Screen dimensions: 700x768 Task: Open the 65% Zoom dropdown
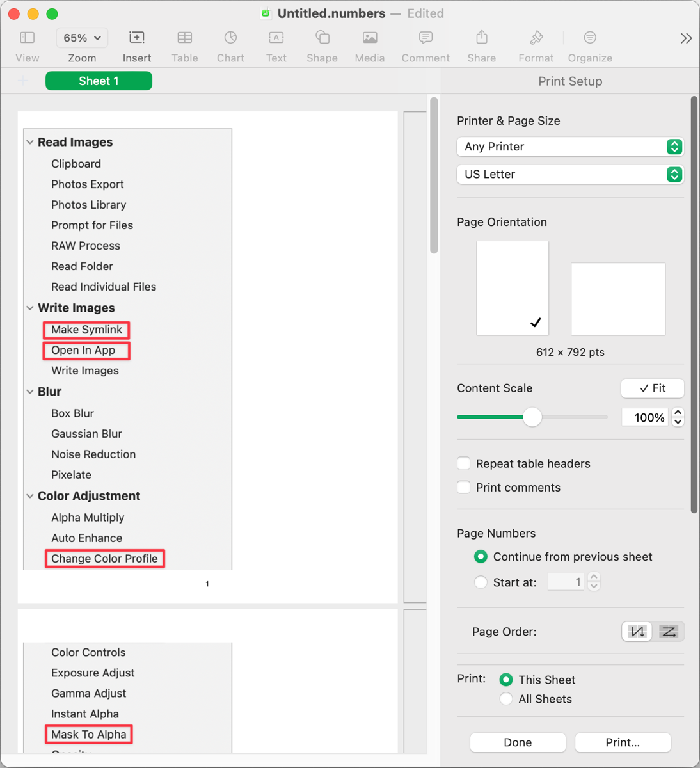point(82,38)
